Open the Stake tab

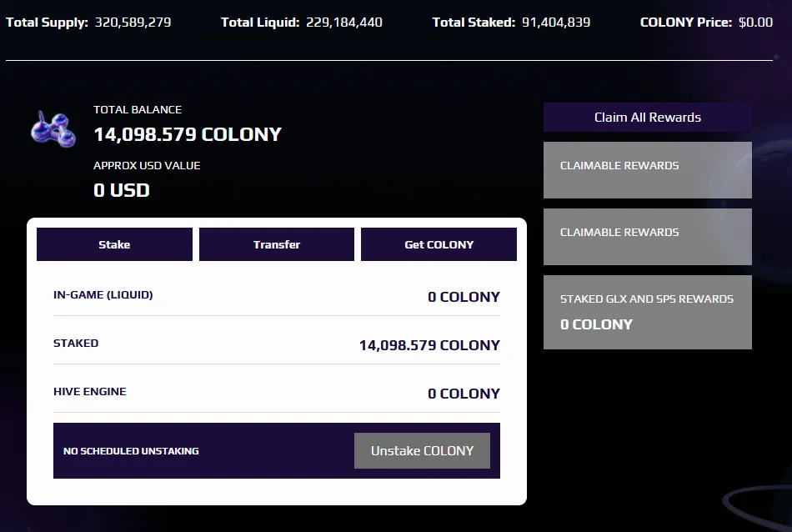point(115,244)
